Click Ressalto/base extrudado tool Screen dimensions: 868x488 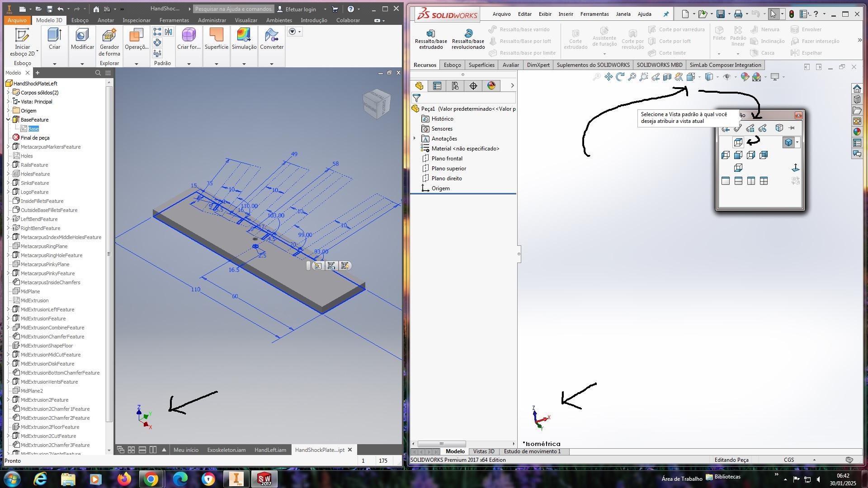click(430, 38)
